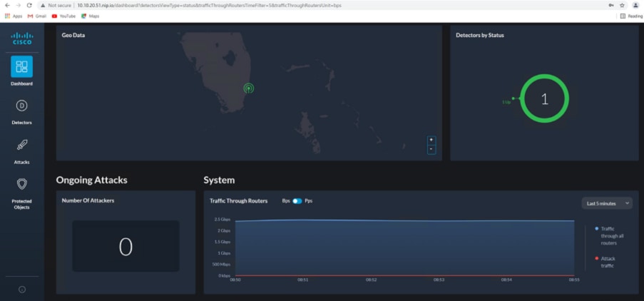644x301 pixels.
Task: Click the browser forward arrow
Action: click(18, 5)
